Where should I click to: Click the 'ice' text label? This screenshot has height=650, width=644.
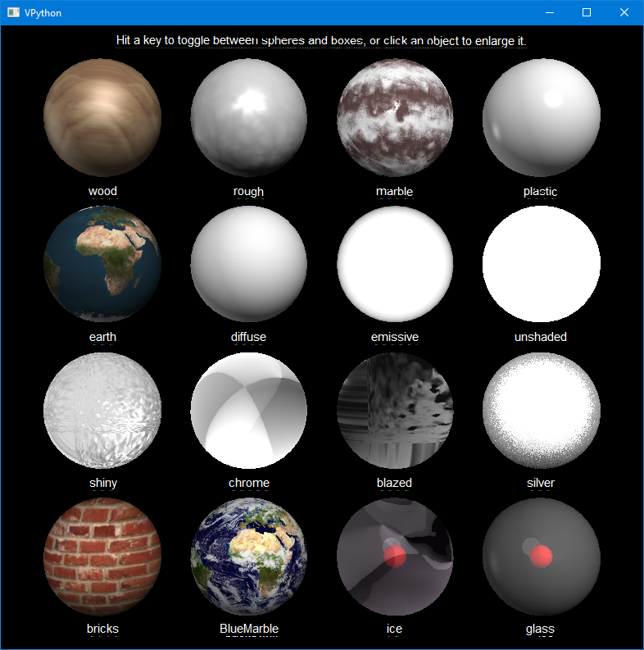(x=395, y=629)
